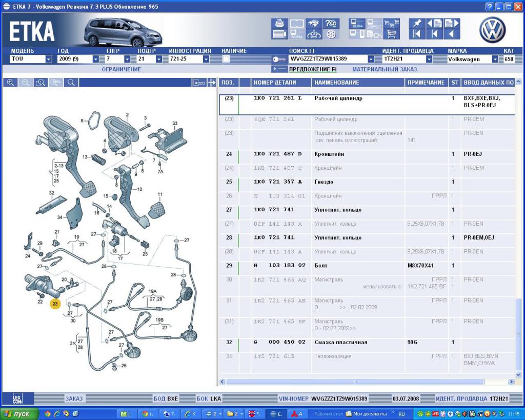Click the pushpin icon
The height and width of the screenshot is (420, 525).
417,23
